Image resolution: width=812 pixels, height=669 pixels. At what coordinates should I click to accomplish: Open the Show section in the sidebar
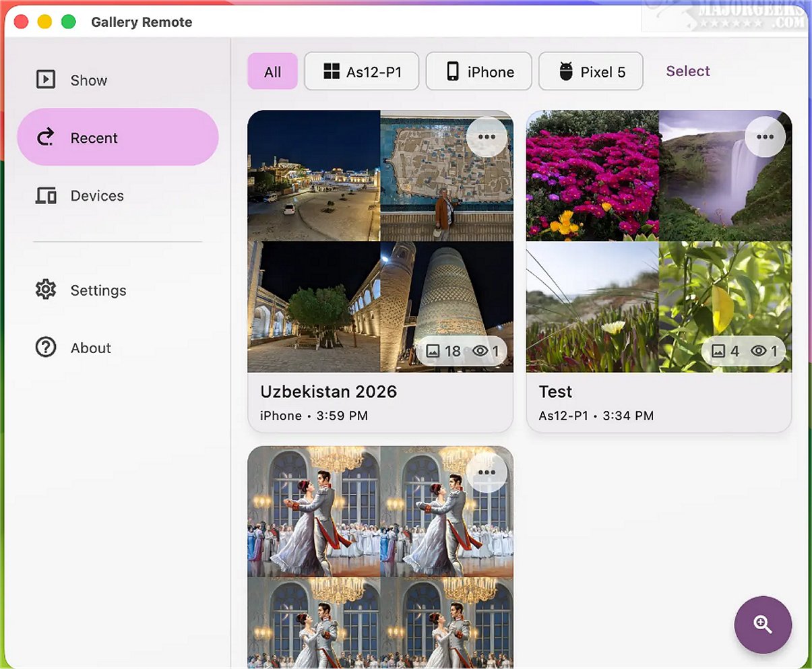point(118,80)
